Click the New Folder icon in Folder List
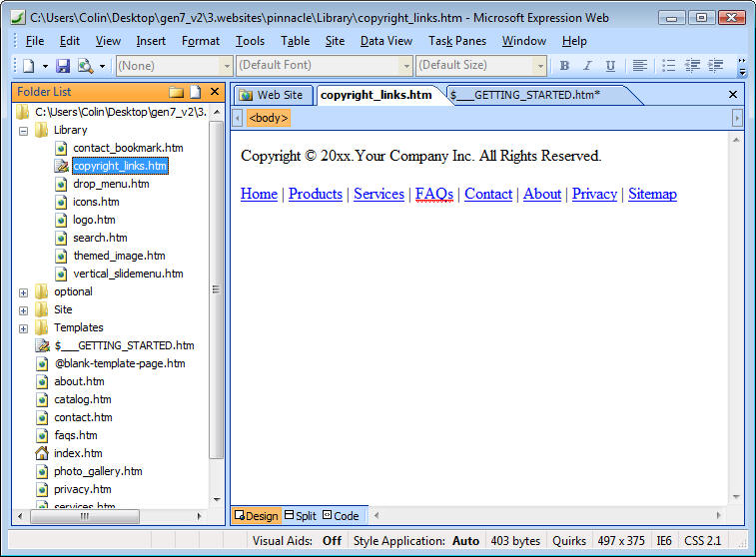Screen dimensions: 756x557 (177, 92)
